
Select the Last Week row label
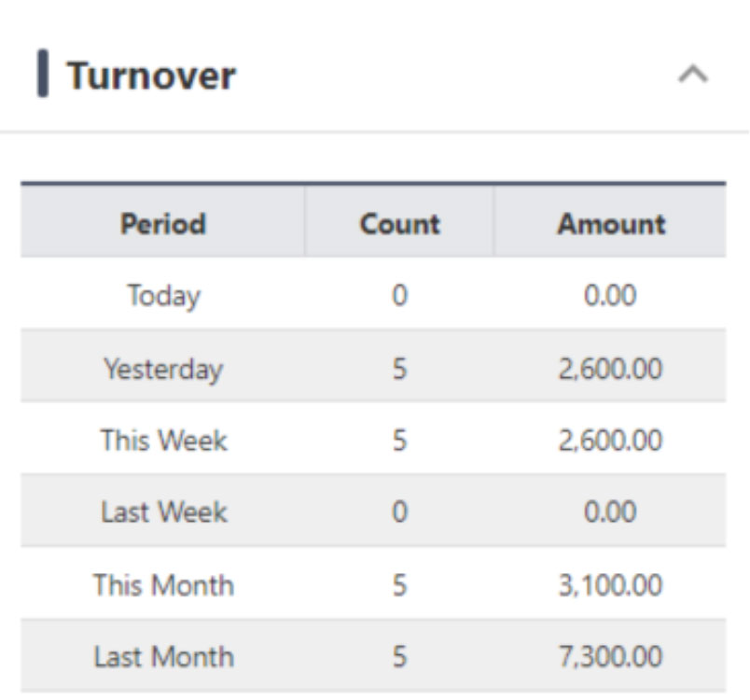coord(163,512)
